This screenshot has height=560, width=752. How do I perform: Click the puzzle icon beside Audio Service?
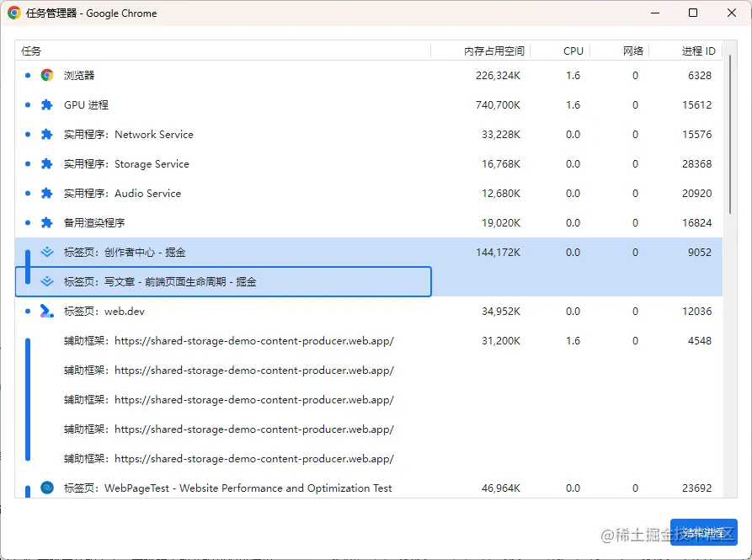pyautogui.click(x=47, y=193)
